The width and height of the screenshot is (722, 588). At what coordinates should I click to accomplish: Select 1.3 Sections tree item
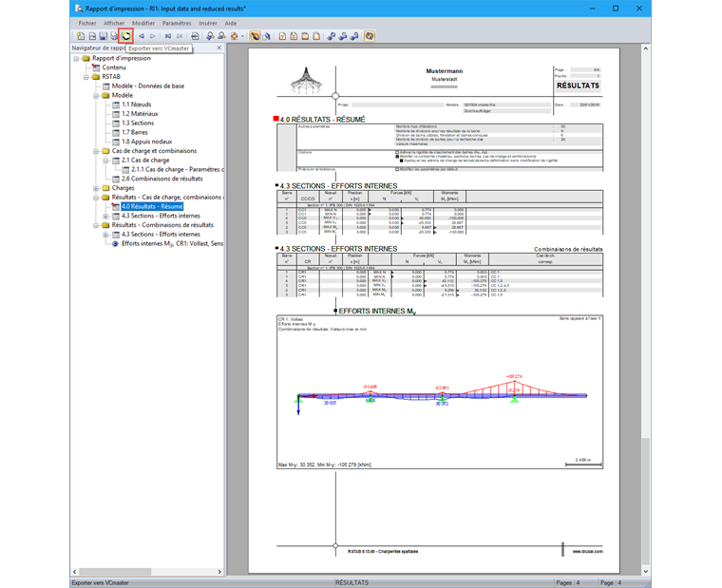click(x=138, y=123)
